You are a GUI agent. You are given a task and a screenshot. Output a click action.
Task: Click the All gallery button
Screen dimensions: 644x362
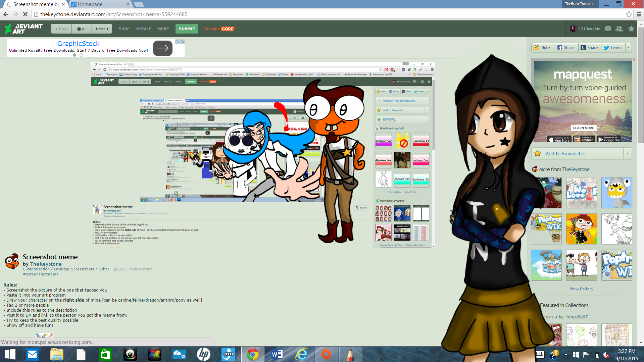[82, 29]
